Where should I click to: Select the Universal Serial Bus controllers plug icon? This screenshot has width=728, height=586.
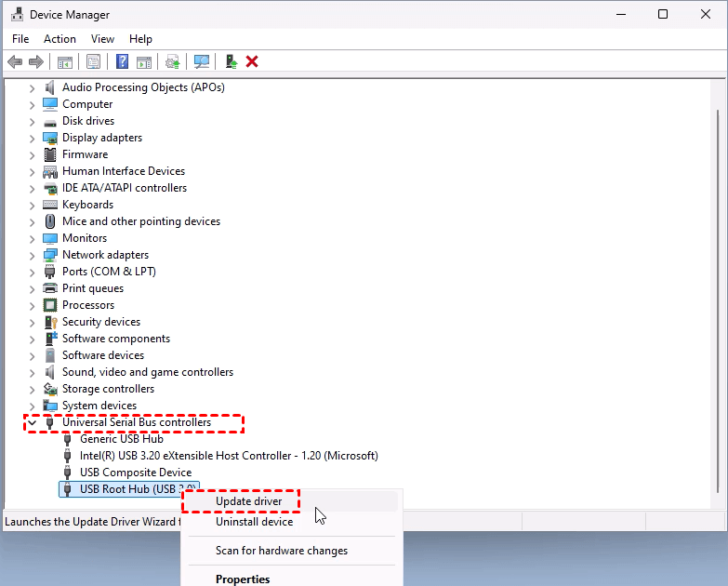coord(49,422)
